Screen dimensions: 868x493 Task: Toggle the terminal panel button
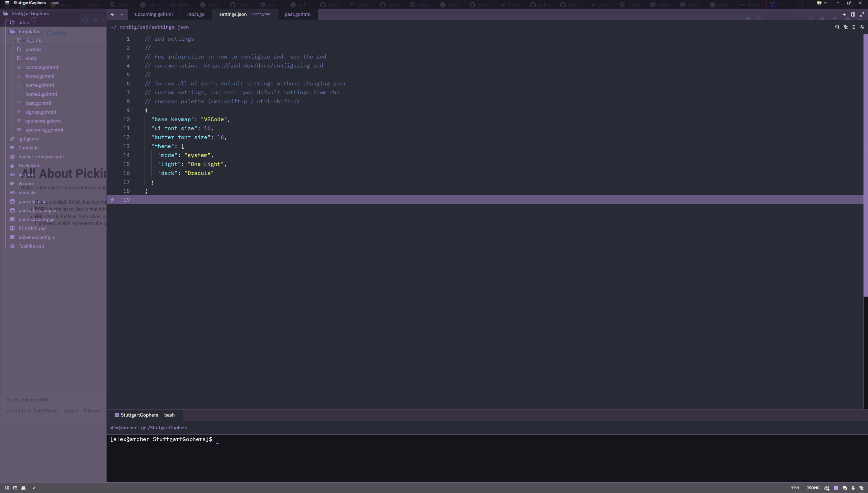(x=836, y=488)
